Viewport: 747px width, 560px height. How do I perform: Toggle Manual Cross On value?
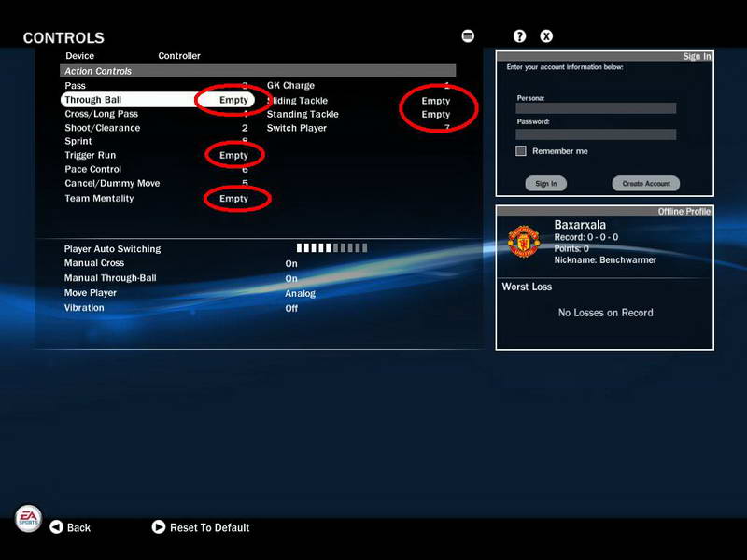pyautogui.click(x=291, y=263)
